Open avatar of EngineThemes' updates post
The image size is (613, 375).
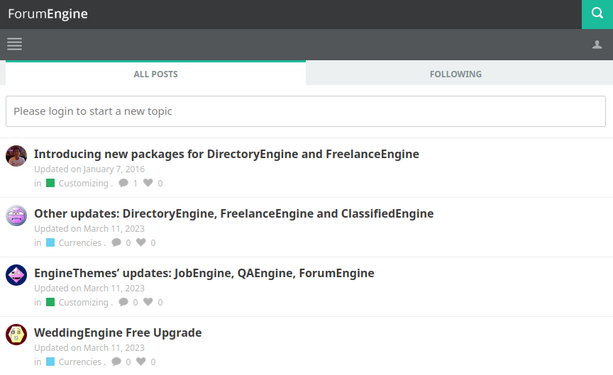[16, 275]
